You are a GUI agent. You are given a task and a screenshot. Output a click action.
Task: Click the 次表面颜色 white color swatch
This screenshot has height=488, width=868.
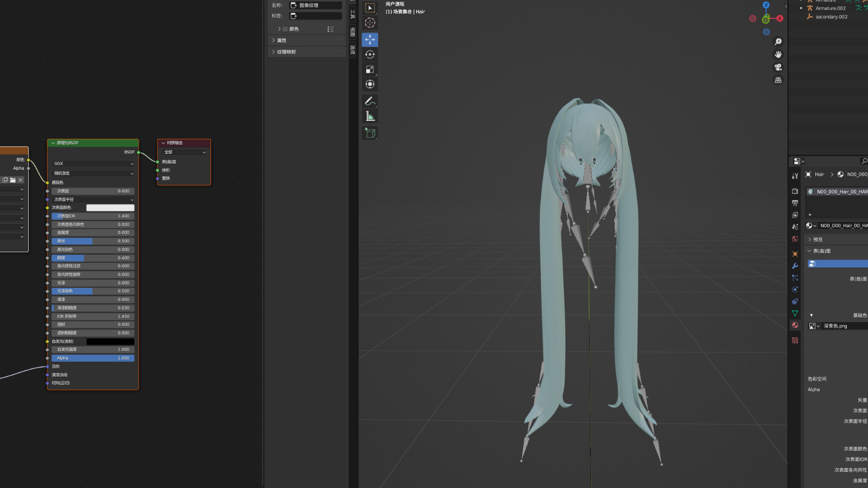110,208
